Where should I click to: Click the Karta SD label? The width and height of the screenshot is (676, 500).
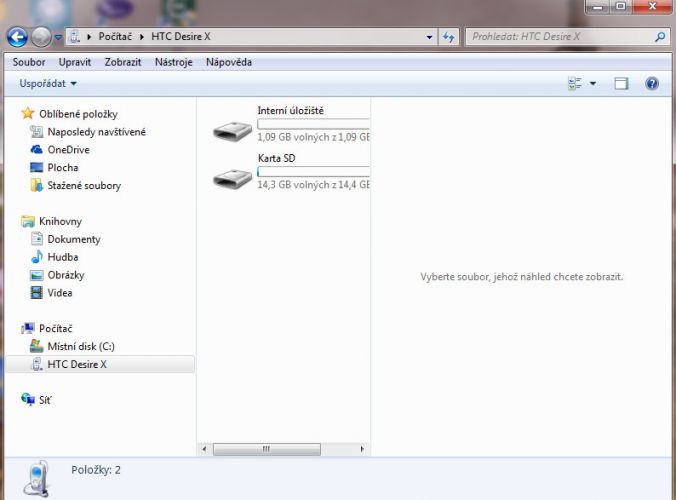pos(276,158)
